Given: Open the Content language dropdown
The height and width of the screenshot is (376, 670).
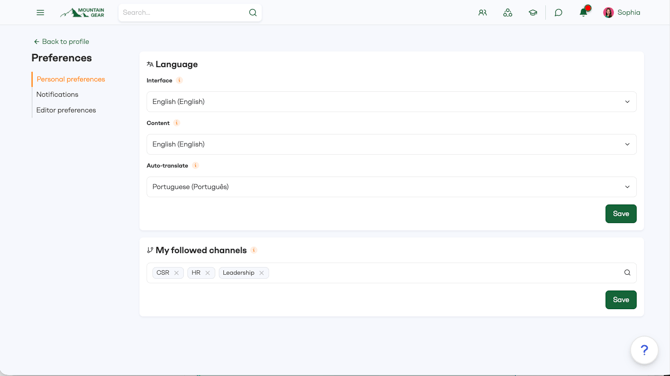Looking at the screenshot, I should (391, 144).
